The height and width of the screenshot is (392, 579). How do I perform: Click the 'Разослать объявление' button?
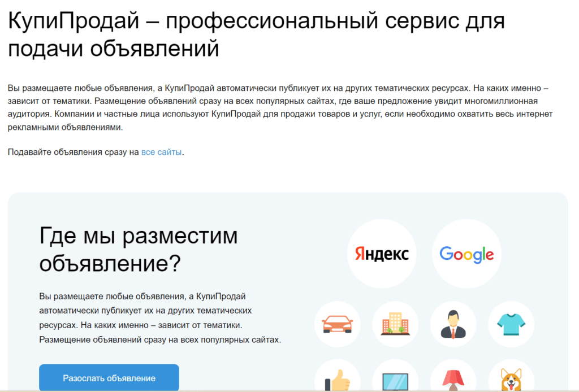pyautogui.click(x=109, y=378)
